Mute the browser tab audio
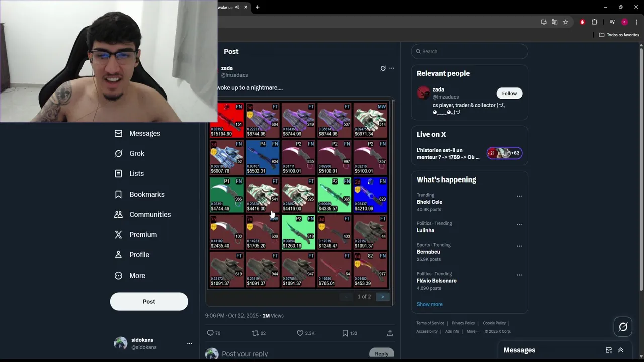The image size is (644, 362). point(237,7)
